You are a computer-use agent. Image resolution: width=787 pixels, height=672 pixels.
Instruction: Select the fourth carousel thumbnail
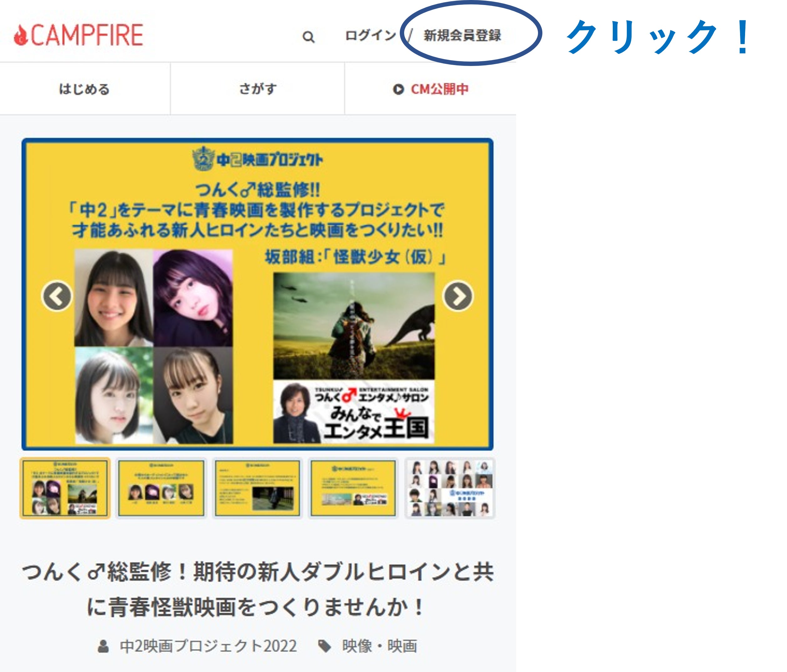tap(353, 488)
